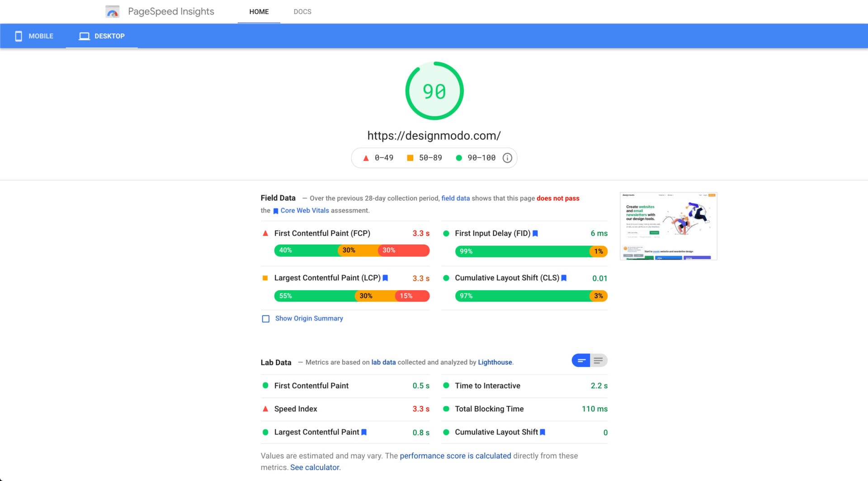Click orange square icon beside LCP field metric

coord(265,278)
